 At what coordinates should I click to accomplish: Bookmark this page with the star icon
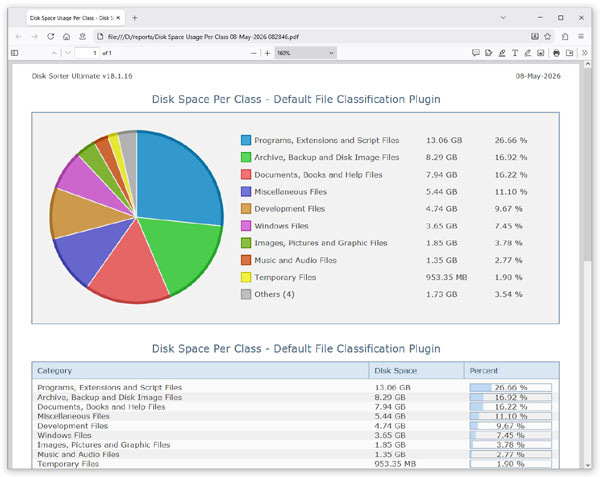click(548, 37)
